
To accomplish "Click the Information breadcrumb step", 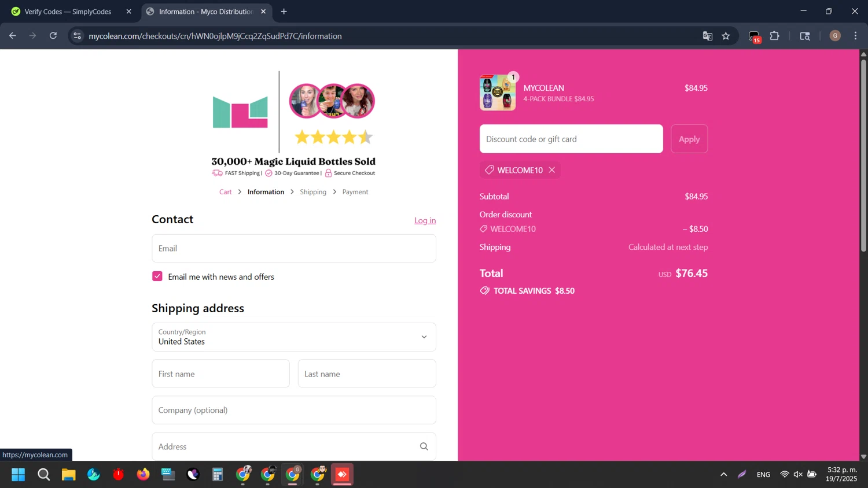I will coord(266,192).
